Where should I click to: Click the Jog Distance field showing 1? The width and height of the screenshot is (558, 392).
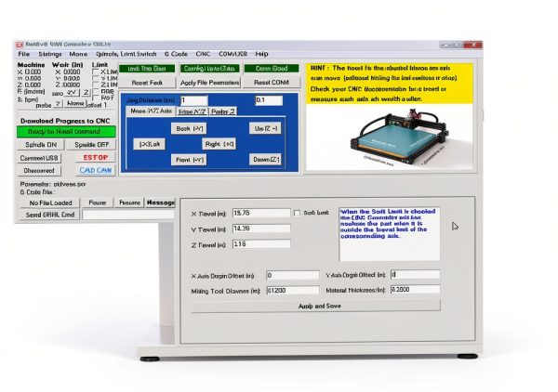point(194,100)
